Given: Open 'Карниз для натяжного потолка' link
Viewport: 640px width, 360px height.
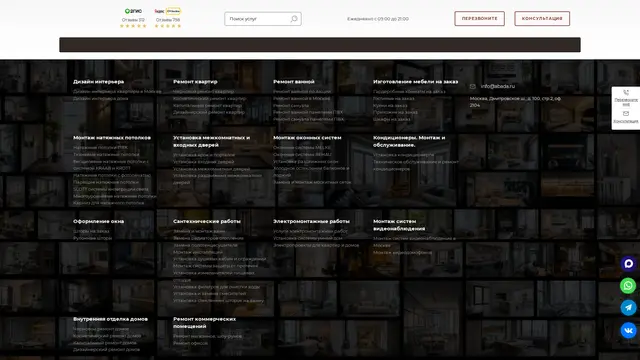Looking at the screenshot, I should [109, 203].
